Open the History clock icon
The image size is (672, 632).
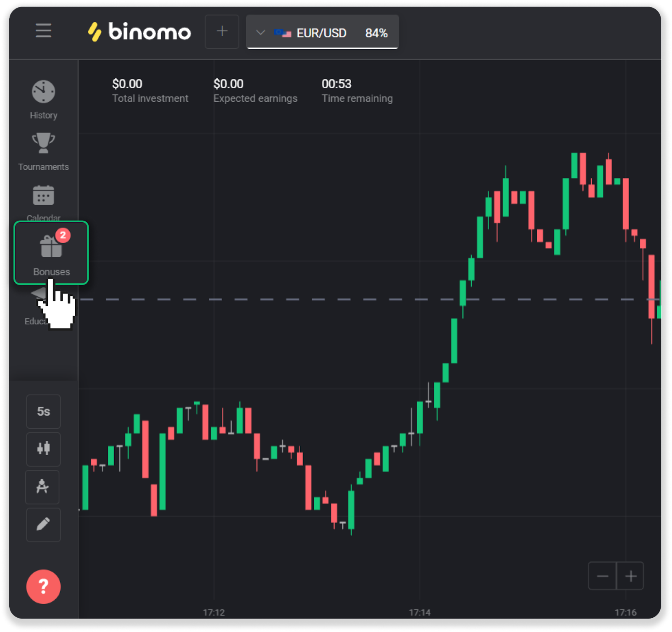(x=43, y=92)
